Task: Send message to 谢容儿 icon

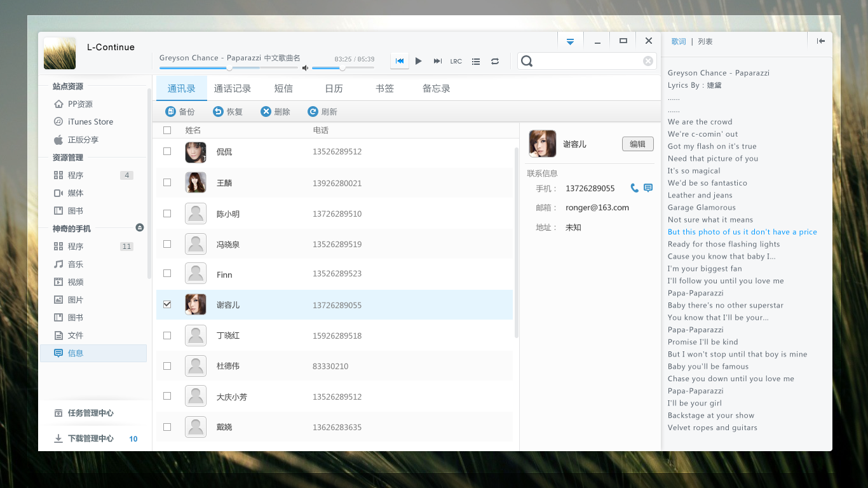Action: (648, 187)
